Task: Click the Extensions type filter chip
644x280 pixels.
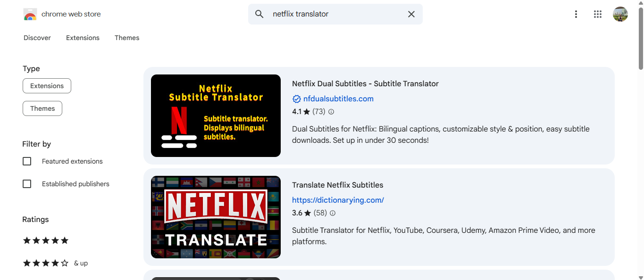Action: pos(47,86)
